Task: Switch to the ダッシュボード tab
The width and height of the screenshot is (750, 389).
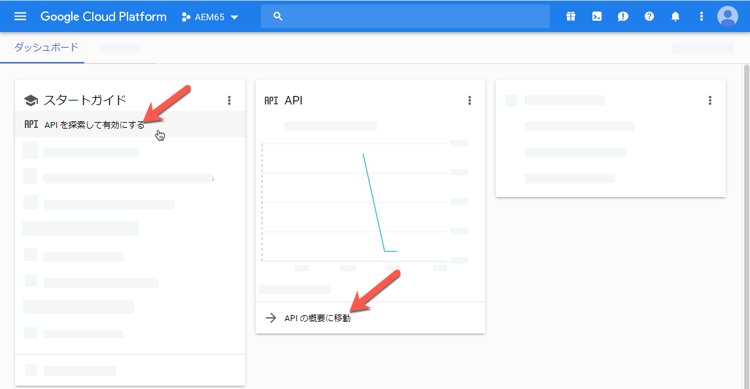Action: [x=46, y=47]
